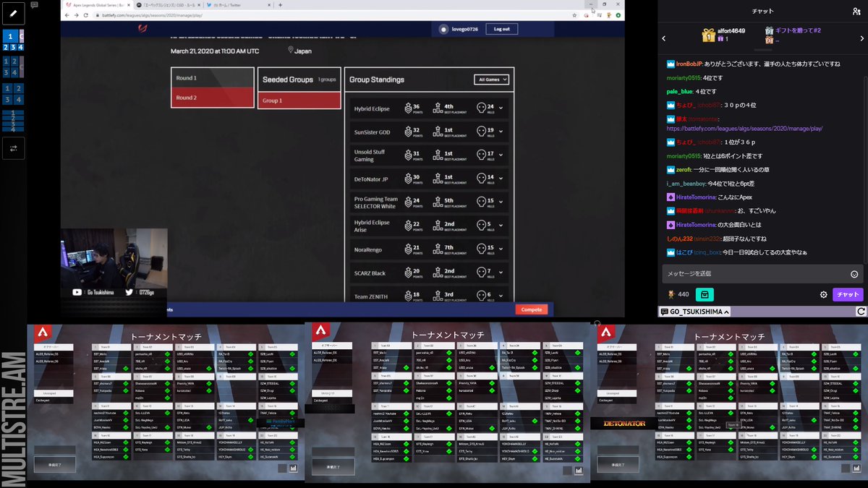Screen dimensions: 868x488
Task: Open the All Games dropdown
Action: 492,80
